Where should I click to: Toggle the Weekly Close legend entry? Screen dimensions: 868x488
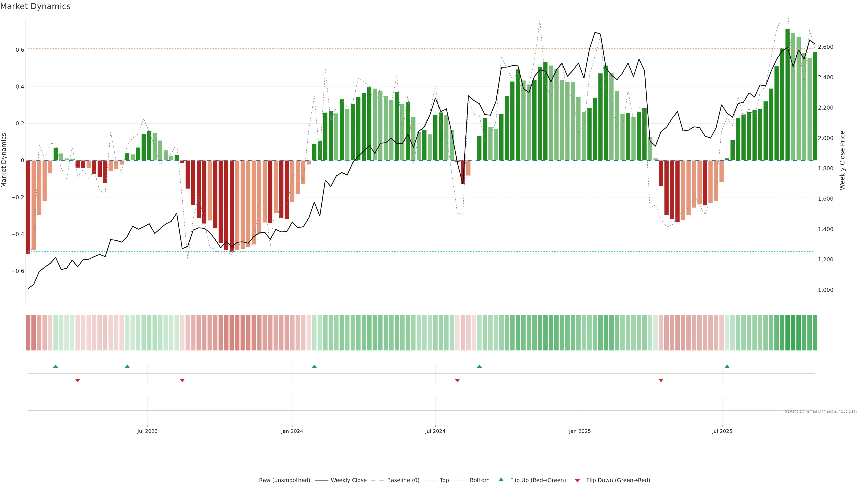[348, 480]
